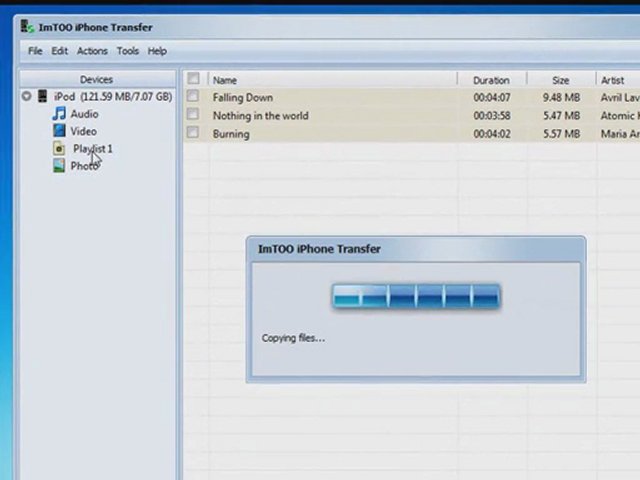The image size is (640, 480).
Task: Open the Tools menu
Action: [128, 51]
